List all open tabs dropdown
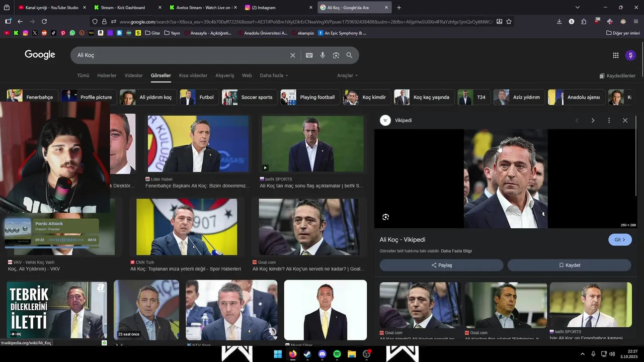644x362 pixels. [577, 8]
